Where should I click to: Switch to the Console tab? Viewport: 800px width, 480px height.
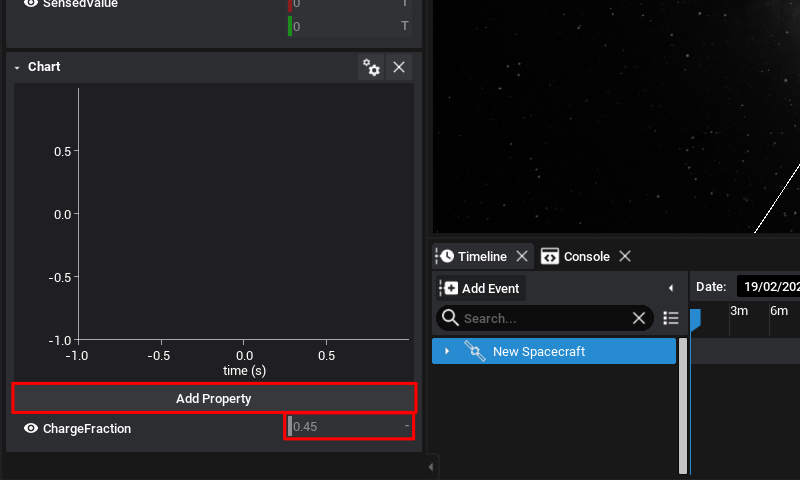586,257
